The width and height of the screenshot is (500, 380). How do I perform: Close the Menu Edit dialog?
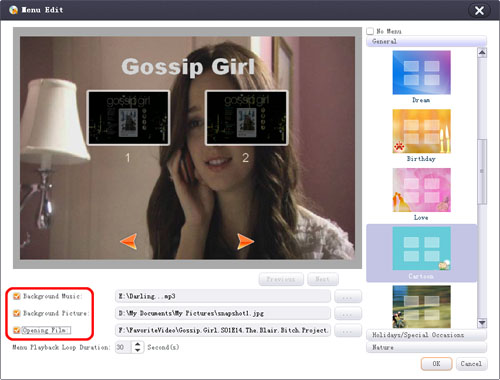coord(479,11)
